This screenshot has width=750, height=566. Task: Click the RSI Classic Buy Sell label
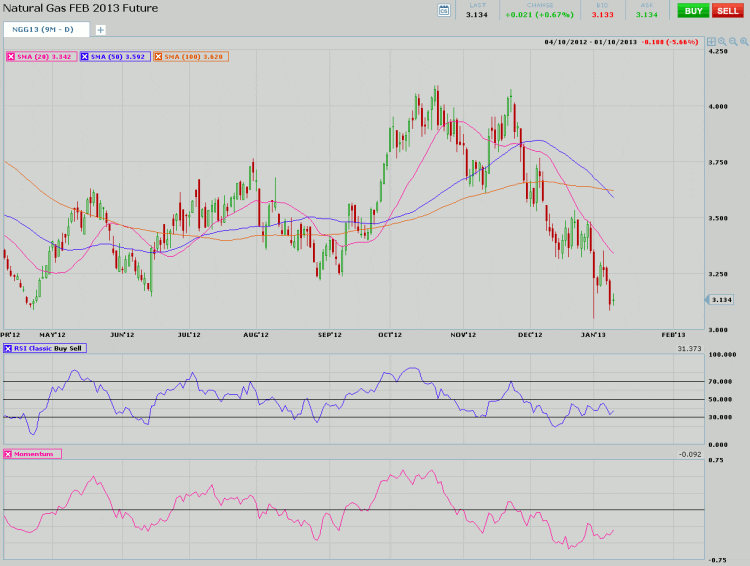tap(50, 348)
